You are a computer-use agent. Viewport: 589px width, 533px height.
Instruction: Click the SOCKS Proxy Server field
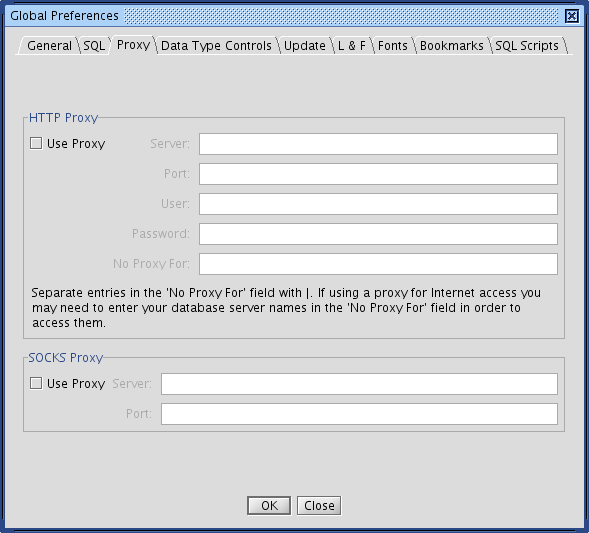click(359, 384)
